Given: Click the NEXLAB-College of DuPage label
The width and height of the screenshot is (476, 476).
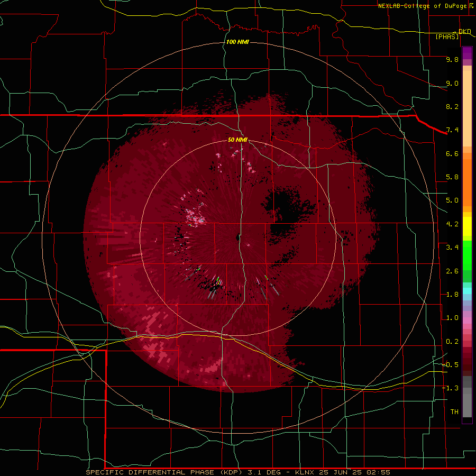Looking at the screenshot, I should 422,6.
